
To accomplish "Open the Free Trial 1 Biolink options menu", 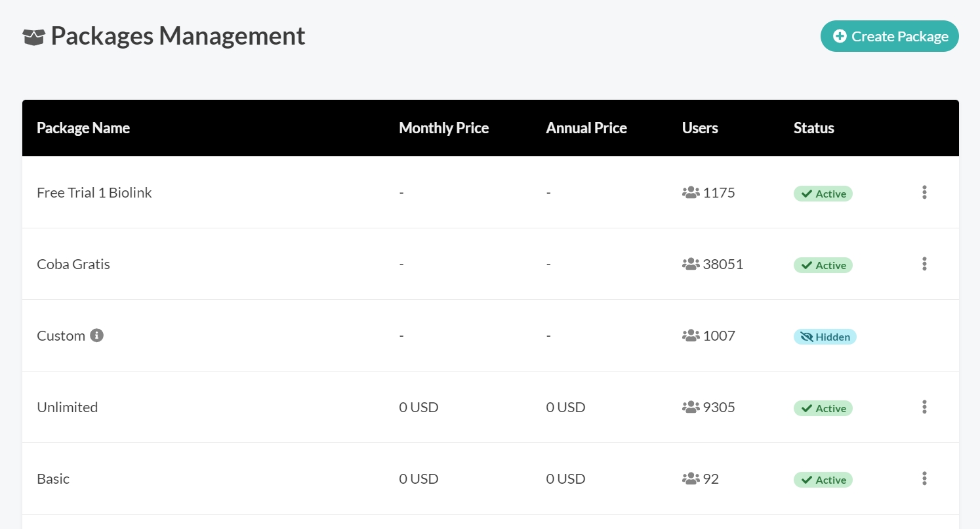I will [924, 192].
